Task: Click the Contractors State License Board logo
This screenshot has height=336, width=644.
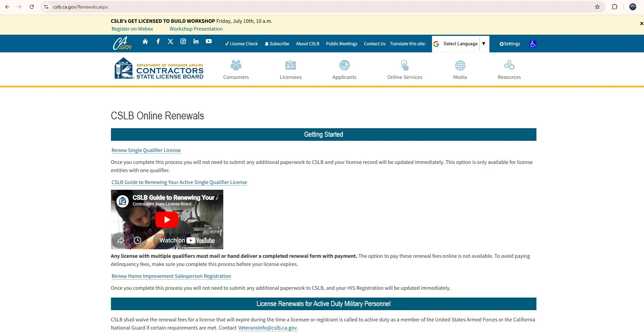Action: coord(159,68)
